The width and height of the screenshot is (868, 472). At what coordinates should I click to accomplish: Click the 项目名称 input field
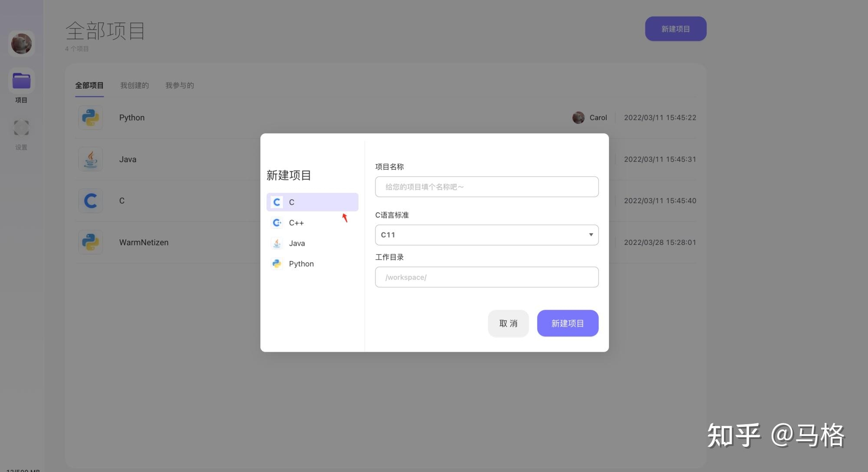tap(487, 186)
